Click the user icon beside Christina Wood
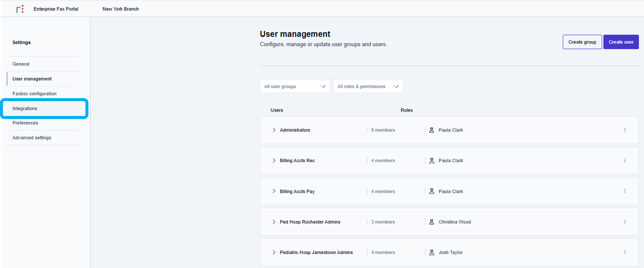 click(432, 222)
